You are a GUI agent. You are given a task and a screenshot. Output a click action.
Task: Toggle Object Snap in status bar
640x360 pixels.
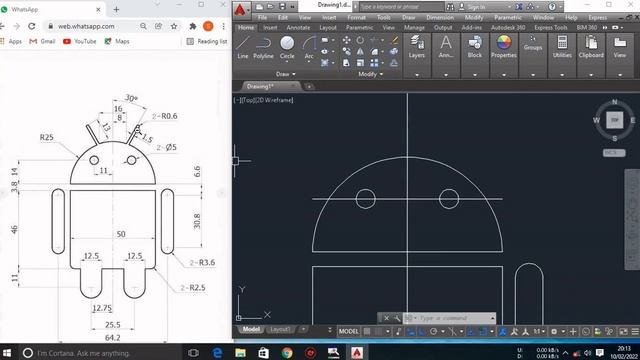(x=482, y=331)
